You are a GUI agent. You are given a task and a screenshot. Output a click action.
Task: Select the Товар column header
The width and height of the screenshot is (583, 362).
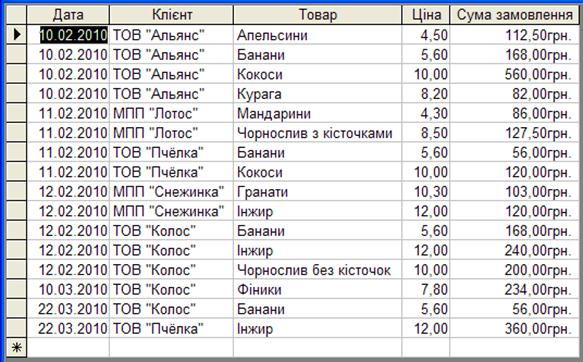(x=318, y=14)
